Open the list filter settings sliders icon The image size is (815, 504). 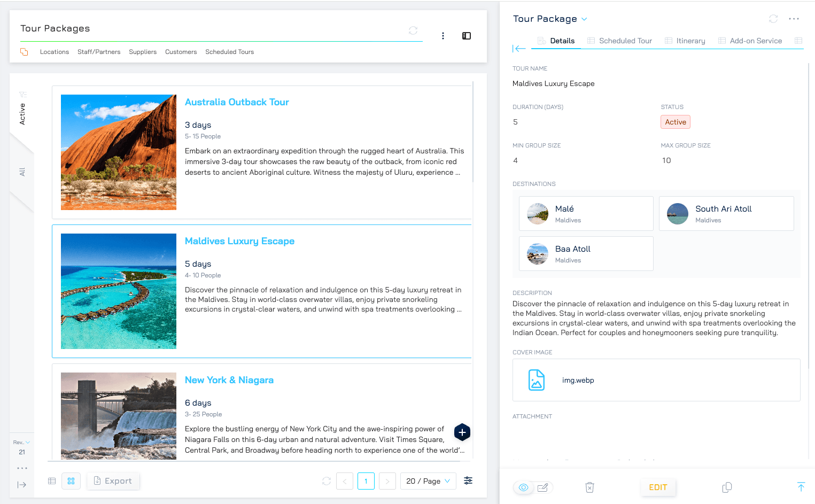tap(468, 480)
